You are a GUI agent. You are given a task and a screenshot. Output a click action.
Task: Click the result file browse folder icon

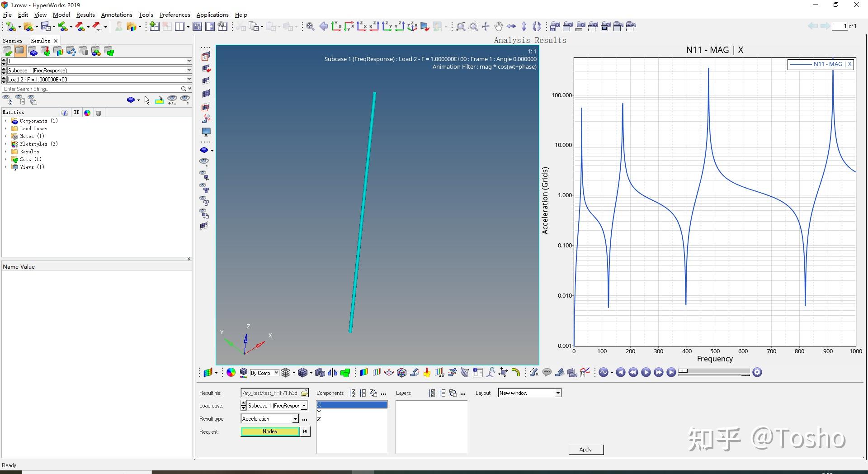click(x=305, y=393)
